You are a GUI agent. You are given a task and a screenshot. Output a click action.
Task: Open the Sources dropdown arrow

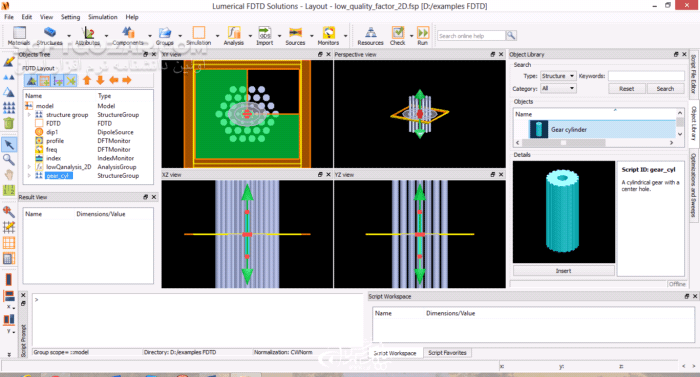point(312,35)
